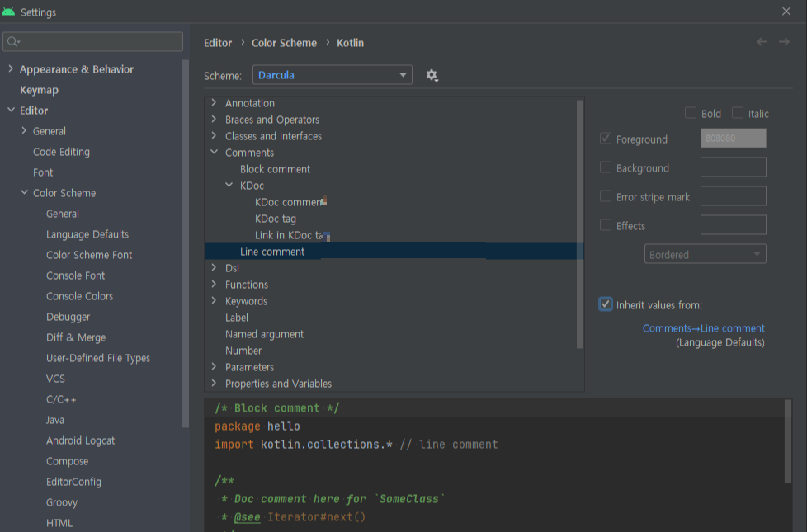Click the Error stripe mark color swatch
The width and height of the screenshot is (807, 532).
[x=733, y=196]
